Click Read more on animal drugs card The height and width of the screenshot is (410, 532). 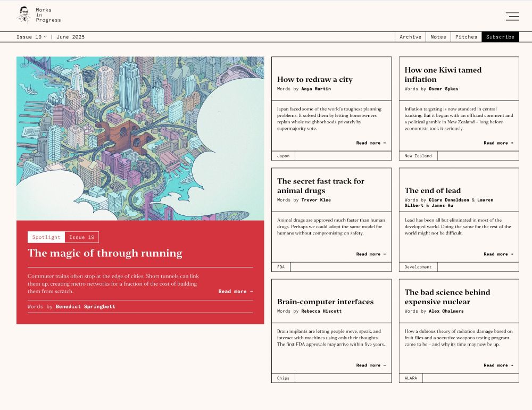(x=371, y=254)
